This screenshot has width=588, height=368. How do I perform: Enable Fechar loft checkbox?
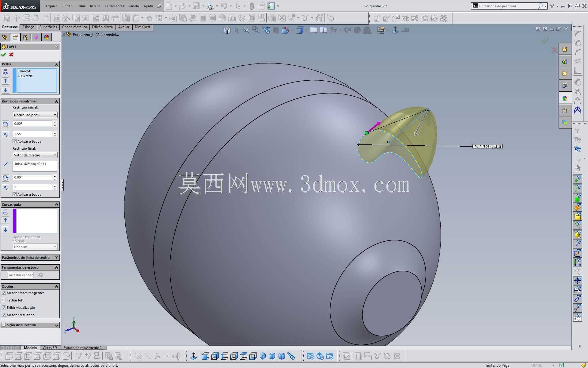4,300
